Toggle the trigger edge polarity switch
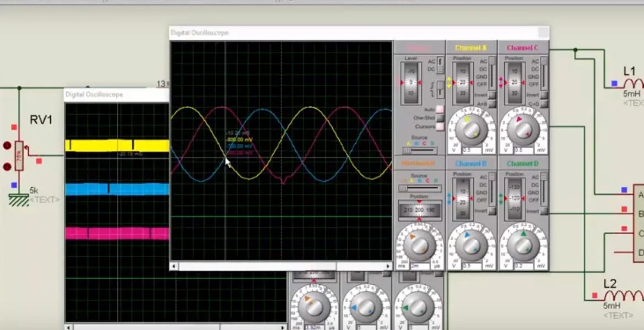The height and width of the screenshot is (330, 644). click(439, 88)
